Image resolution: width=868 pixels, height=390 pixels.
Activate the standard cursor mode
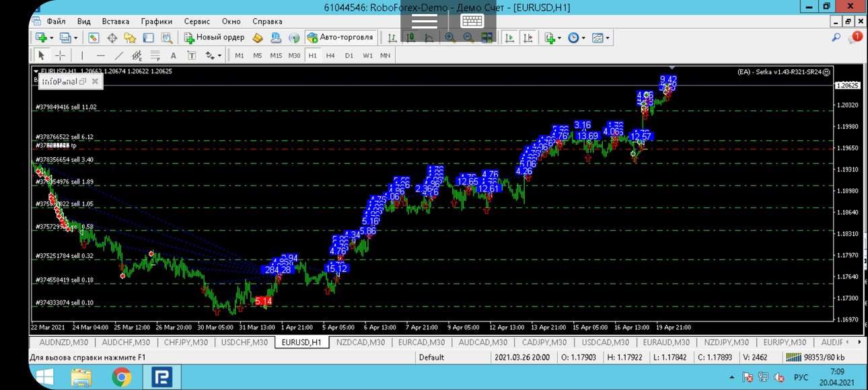[x=41, y=55]
